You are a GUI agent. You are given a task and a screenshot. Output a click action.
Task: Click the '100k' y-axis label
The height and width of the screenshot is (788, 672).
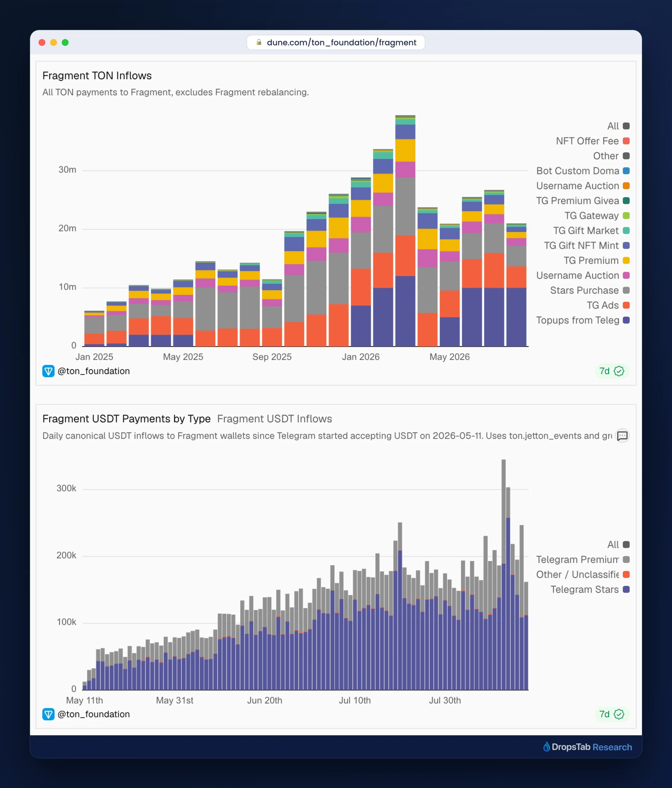[x=66, y=622]
